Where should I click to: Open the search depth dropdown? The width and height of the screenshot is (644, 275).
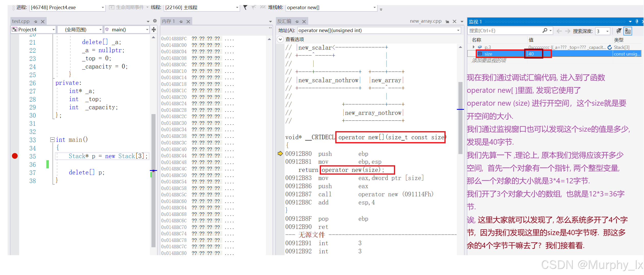pyautogui.click(x=608, y=31)
